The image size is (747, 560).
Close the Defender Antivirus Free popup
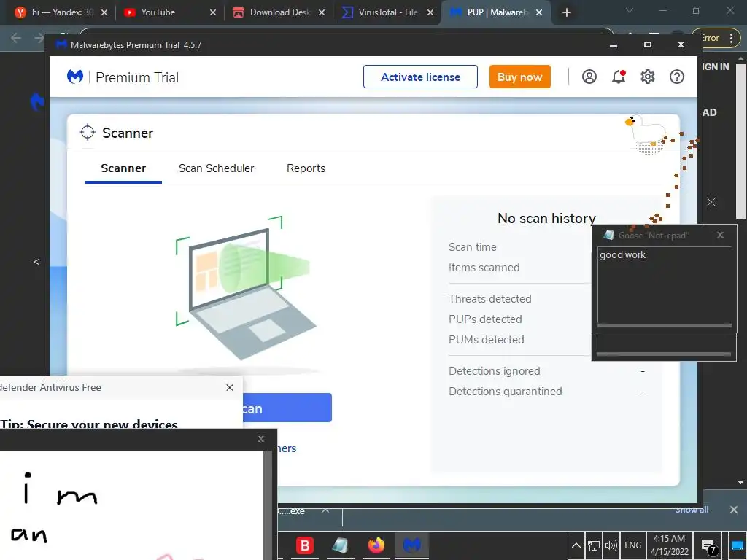click(x=230, y=388)
